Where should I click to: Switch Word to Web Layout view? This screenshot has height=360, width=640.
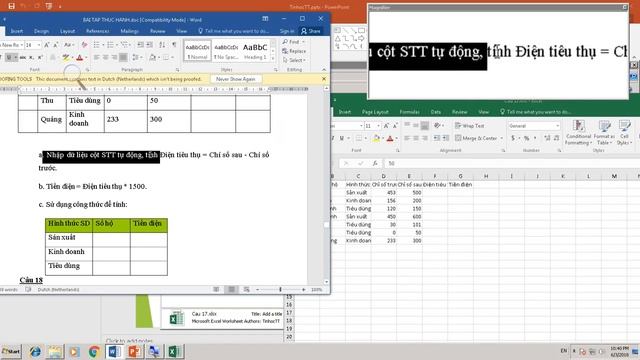[x=247, y=289]
